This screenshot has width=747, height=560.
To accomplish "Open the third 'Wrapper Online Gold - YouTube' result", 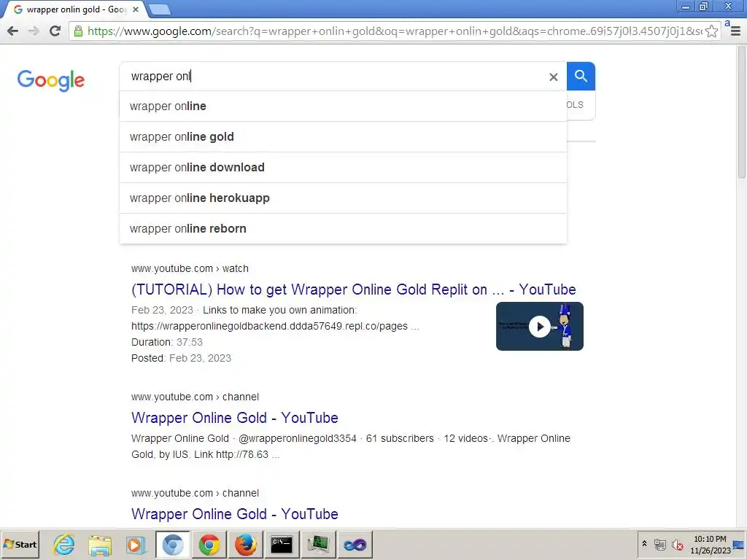I will 235,514.
